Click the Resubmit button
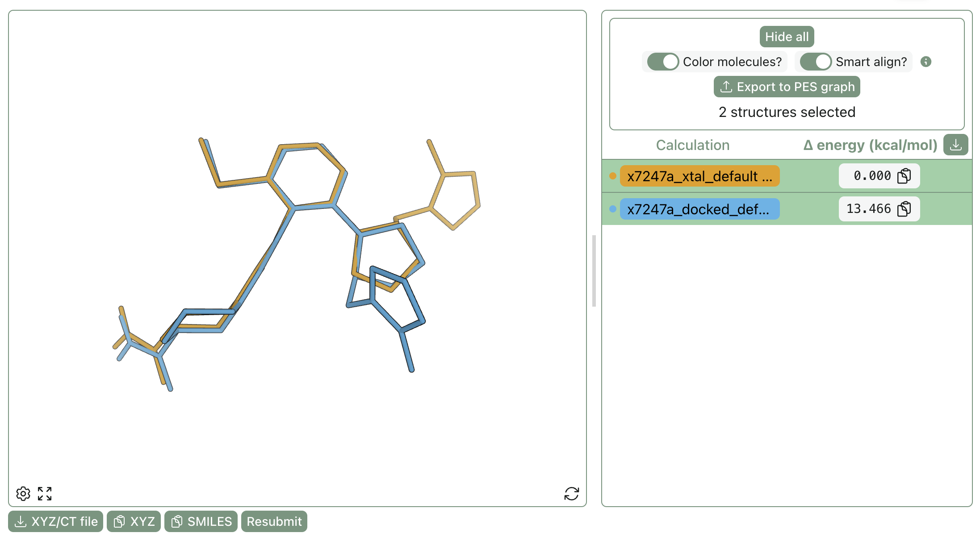 pyautogui.click(x=274, y=521)
